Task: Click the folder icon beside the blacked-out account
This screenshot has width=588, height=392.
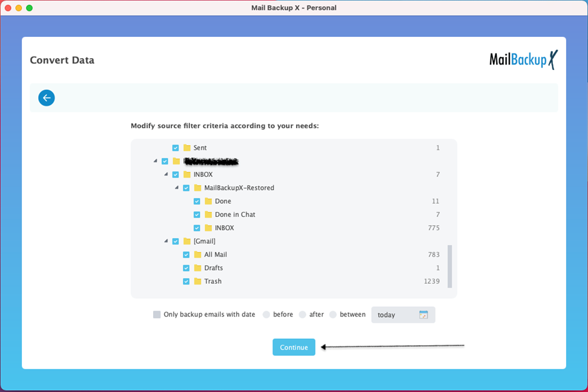Action: [176, 161]
